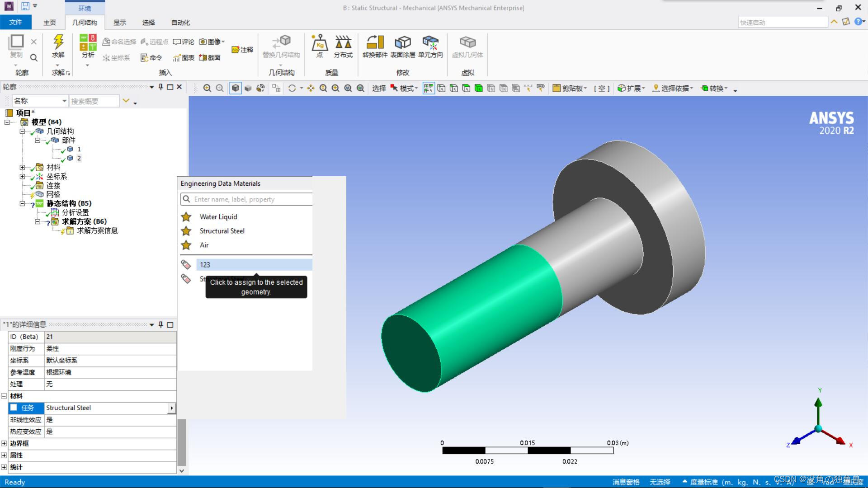868x488 pixels.
Task: Click the details panel vertical scrollbar
Action: tap(182, 443)
